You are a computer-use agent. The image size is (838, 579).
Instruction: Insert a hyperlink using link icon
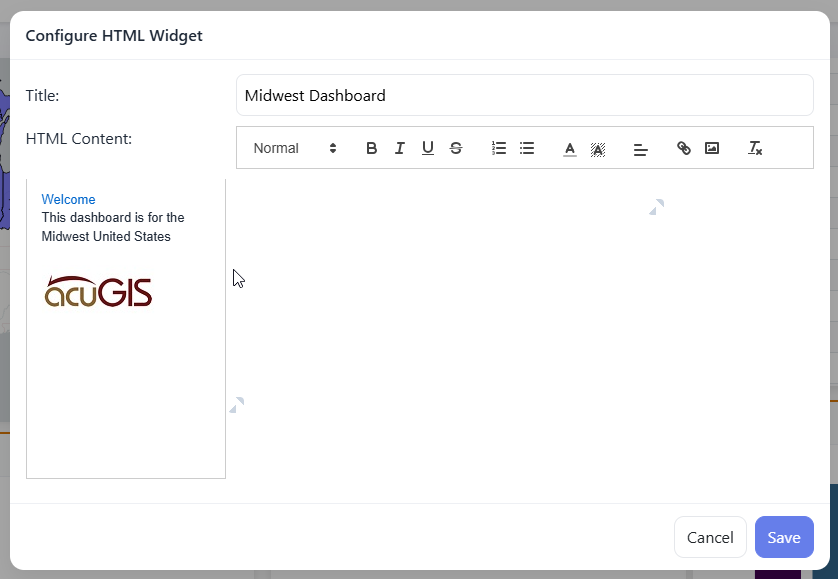point(684,148)
